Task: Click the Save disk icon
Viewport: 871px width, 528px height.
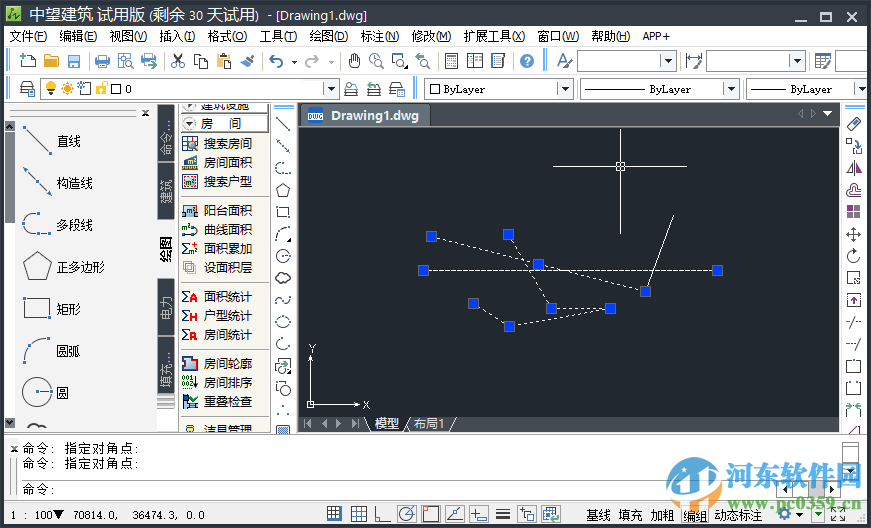Action: point(74,61)
